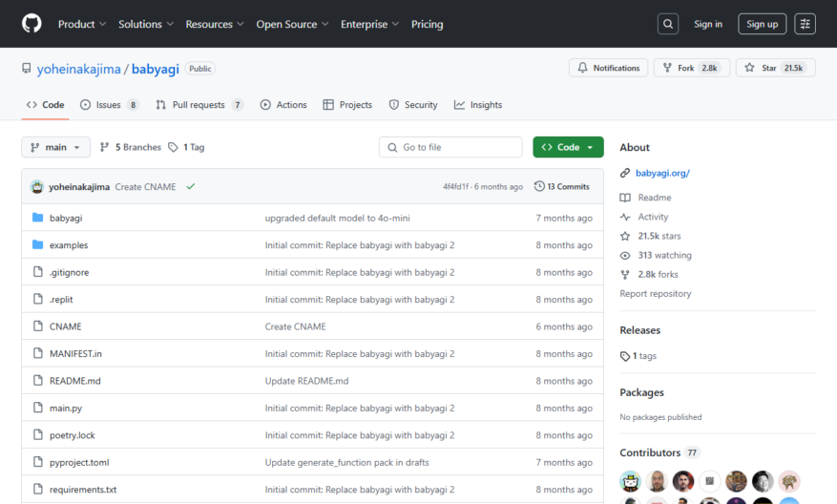Screen dimensions: 837x504
Task: Open the babyagi repository name link
Action: point(156,69)
